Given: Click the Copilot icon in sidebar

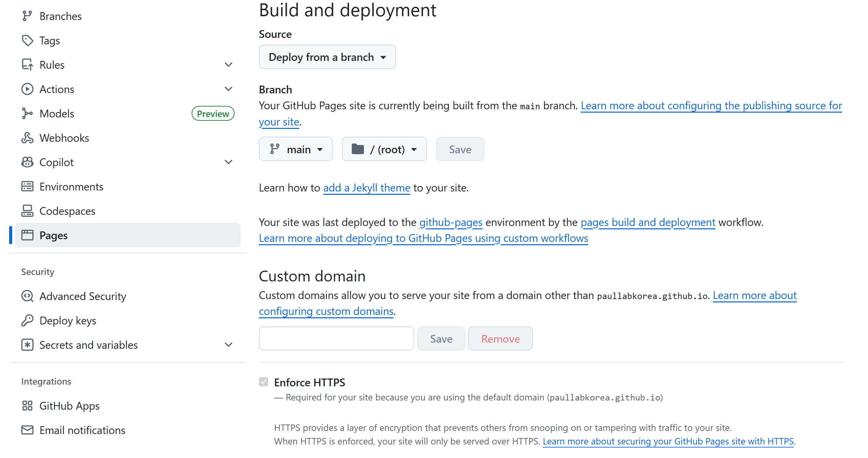Looking at the screenshot, I should click(27, 162).
